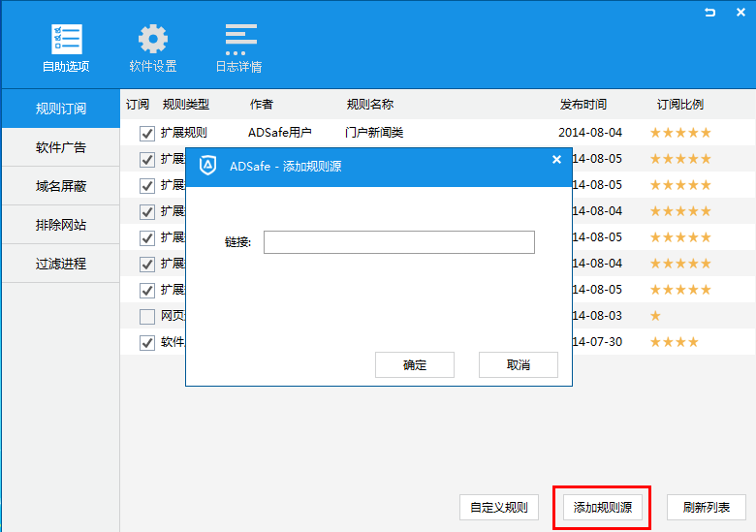Image resolution: width=756 pixels, height=532 pixels.
Task: Sort by 发布时间 column header
Action: pyautogui.click(x=583, y=104)
